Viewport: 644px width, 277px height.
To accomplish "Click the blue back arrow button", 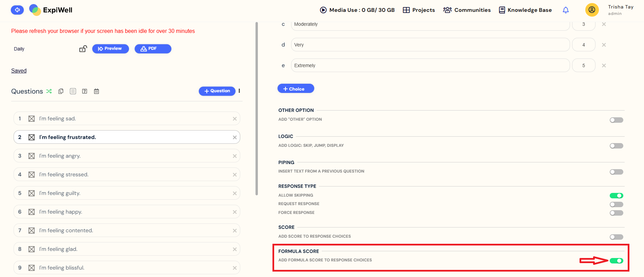I will click(17, 10).
